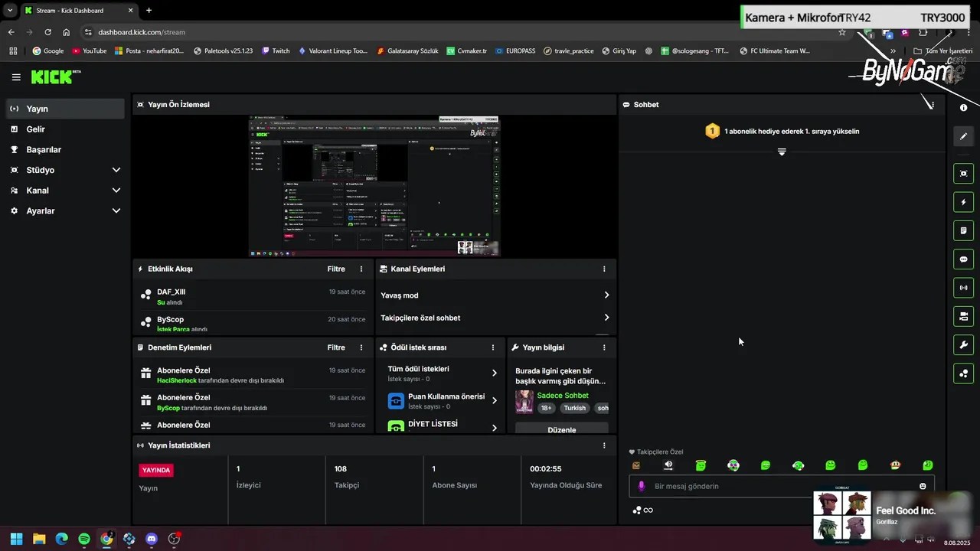Image resolution: width=980 pixels, height=551 pixels.
Task: Select the DAF_XIII activity entry
Action: pos(253,296)
